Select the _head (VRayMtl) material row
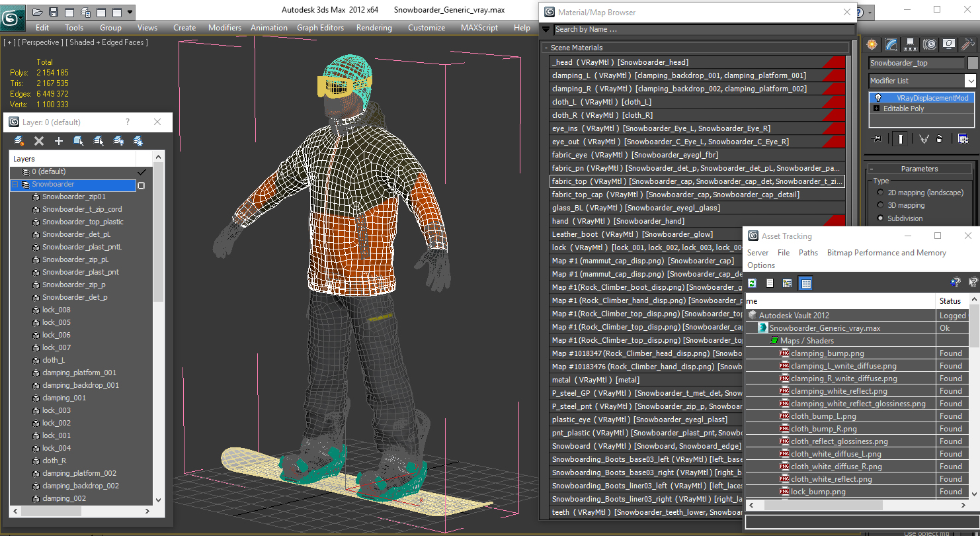 pos(697,62)
